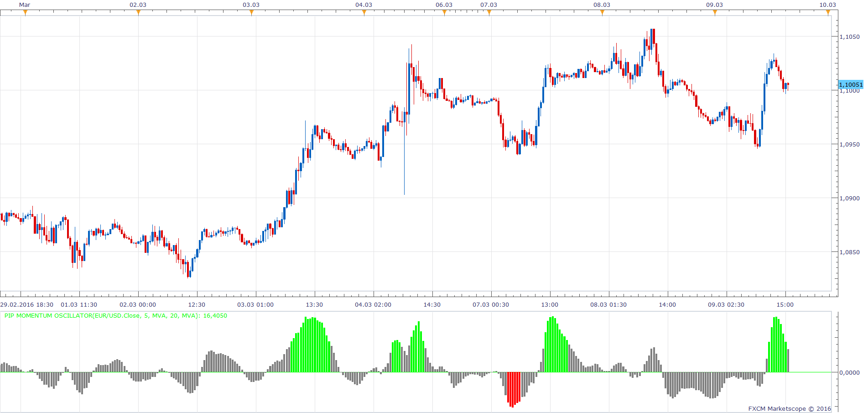The image size is (868, 413).
Task: Click the 29.02.2016 18:30 time label
Action: pos(26,304)
